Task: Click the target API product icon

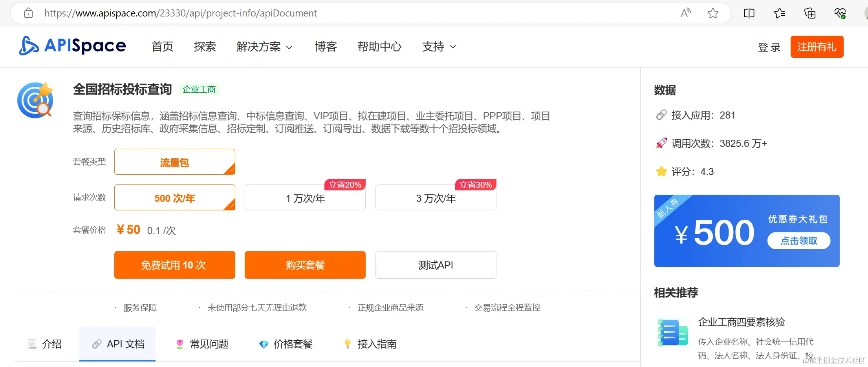Action: 35,100
